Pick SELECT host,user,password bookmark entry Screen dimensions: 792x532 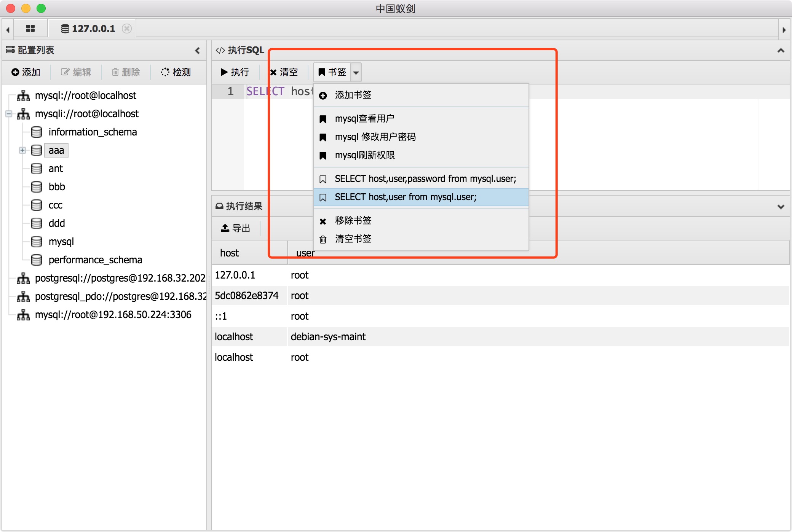(x=425, y=178)
